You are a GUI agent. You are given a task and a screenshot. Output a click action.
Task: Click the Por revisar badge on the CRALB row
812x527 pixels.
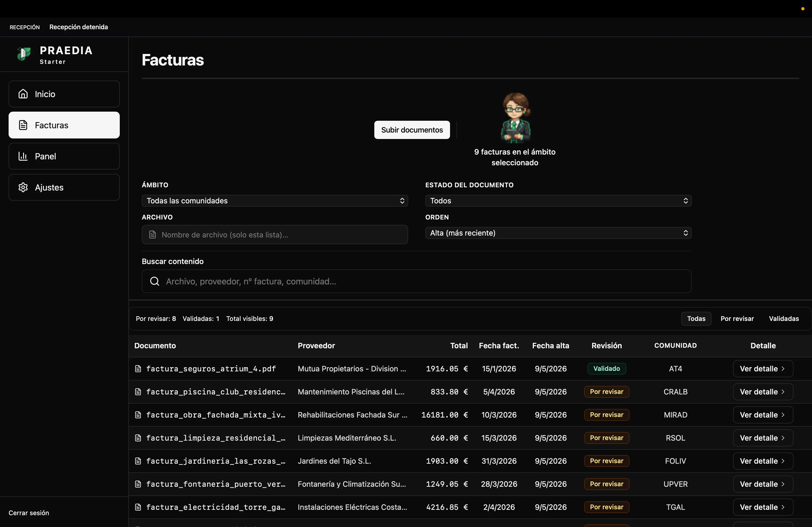(607, 392)
